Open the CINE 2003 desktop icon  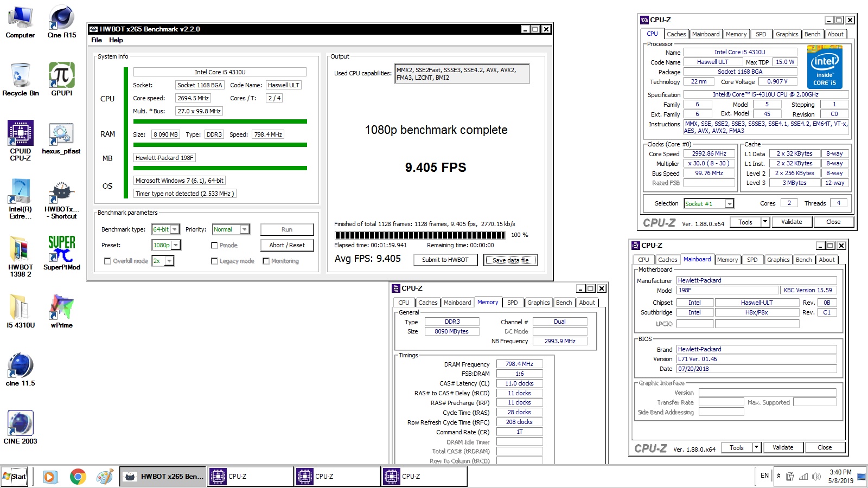click(x=20, y=428)
